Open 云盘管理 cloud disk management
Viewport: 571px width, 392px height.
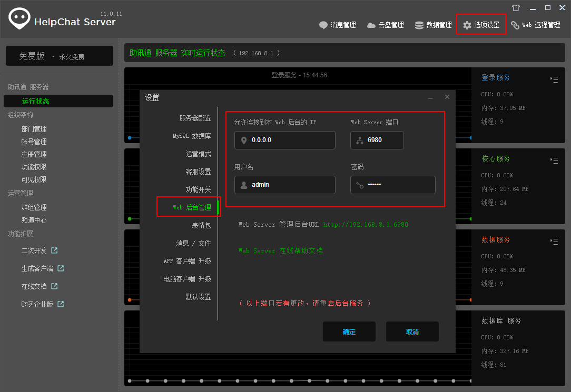(385, 25)
